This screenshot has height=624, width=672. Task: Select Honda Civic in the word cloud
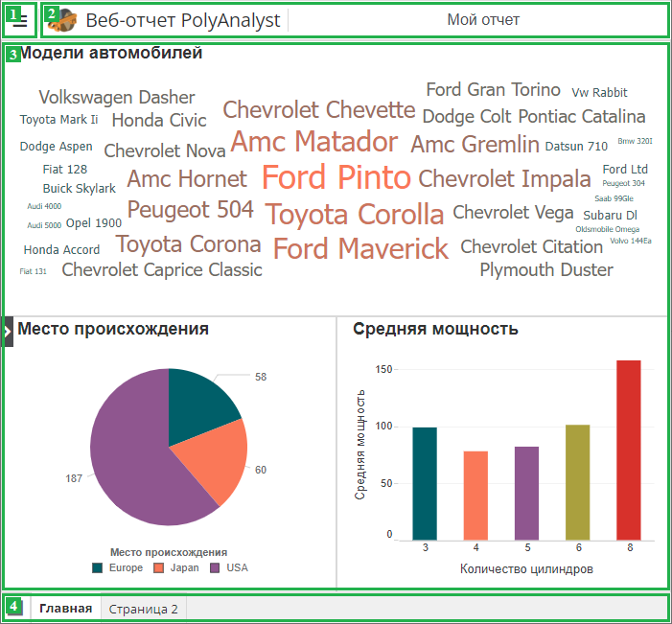coord(159,120)
